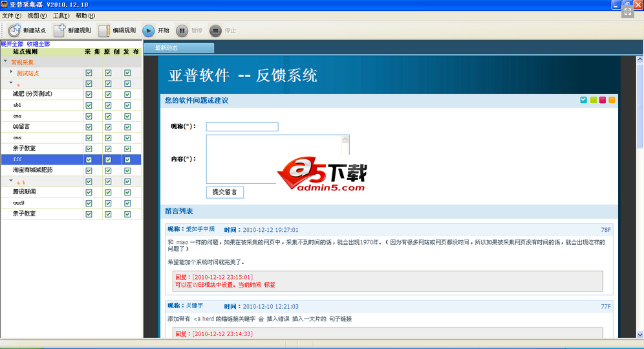Toggle 发布 checkbox for fff row
Screen dimensions: 644x349
click(x=127, y=159)
